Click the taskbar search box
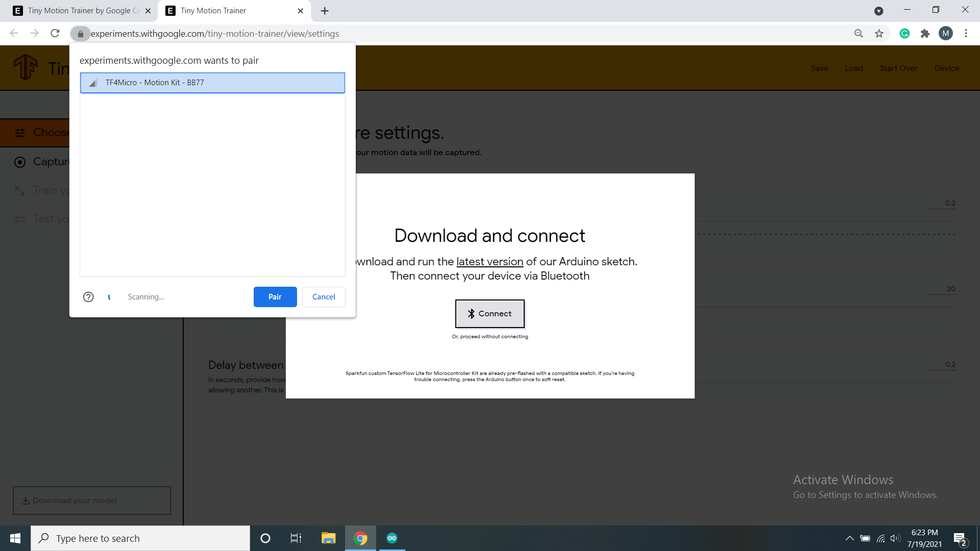This screenshot has height=551, width=980. pos(140,538)
